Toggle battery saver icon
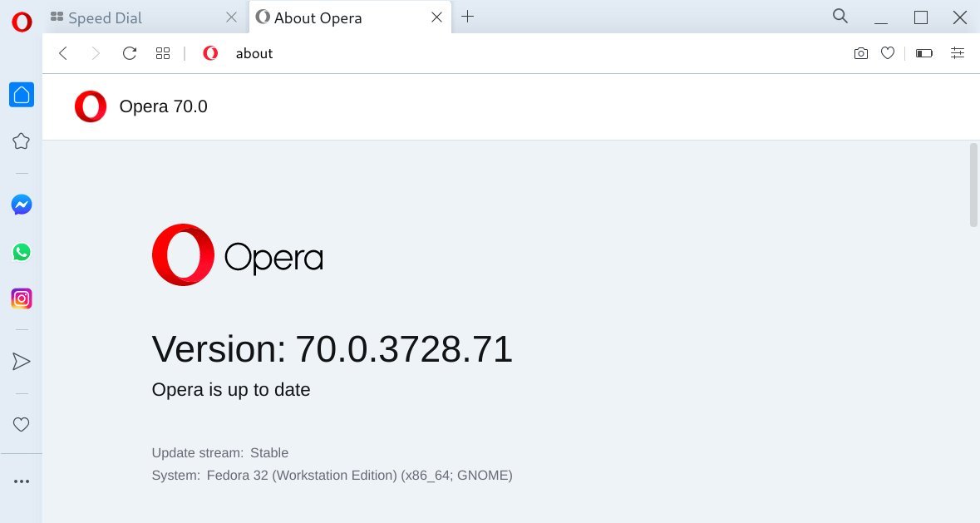Viewport: 980px width, 523px height. tap(924, 53)
